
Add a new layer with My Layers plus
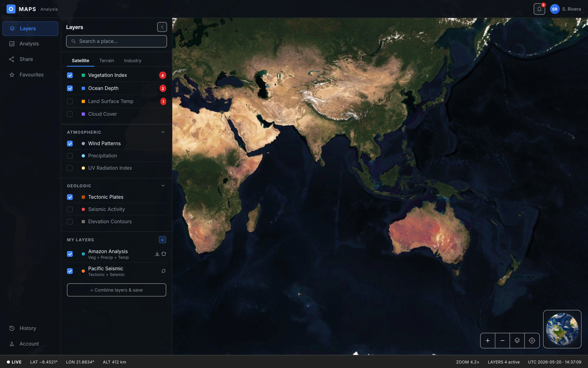pos(162,240)
